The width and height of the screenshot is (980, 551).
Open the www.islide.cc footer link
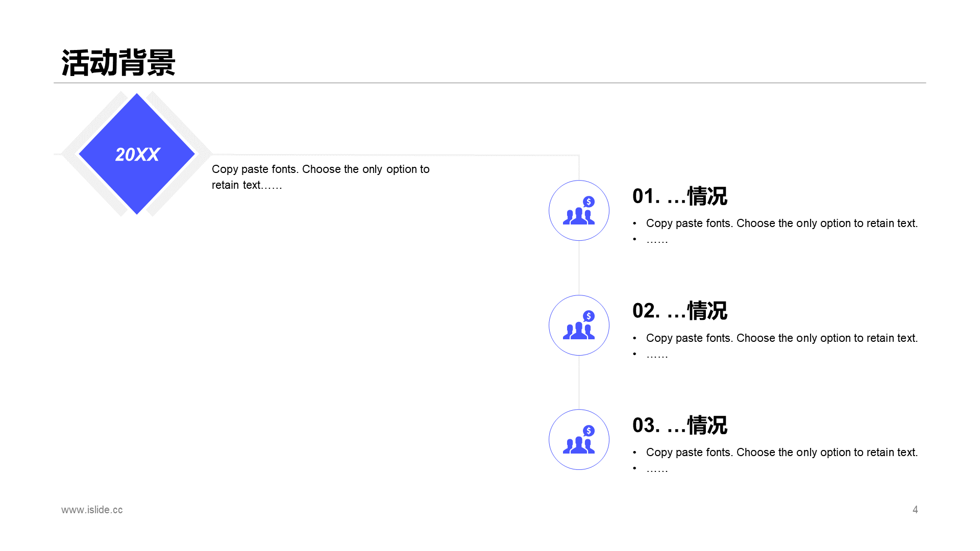[x=92, y=510]
